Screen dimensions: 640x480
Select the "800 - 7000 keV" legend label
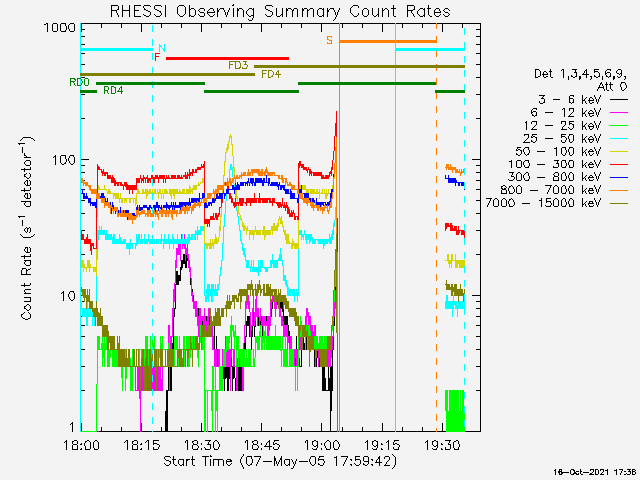(x=551, y=190)
